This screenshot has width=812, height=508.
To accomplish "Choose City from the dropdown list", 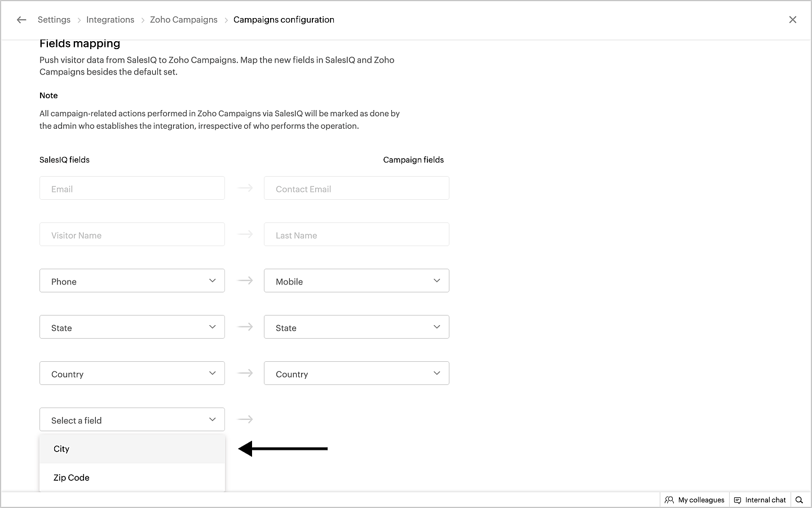I will tap(61, 449).
